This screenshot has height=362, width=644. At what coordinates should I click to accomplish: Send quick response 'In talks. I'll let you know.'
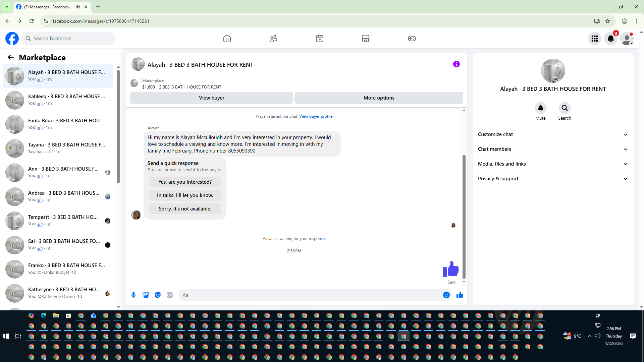185,195
